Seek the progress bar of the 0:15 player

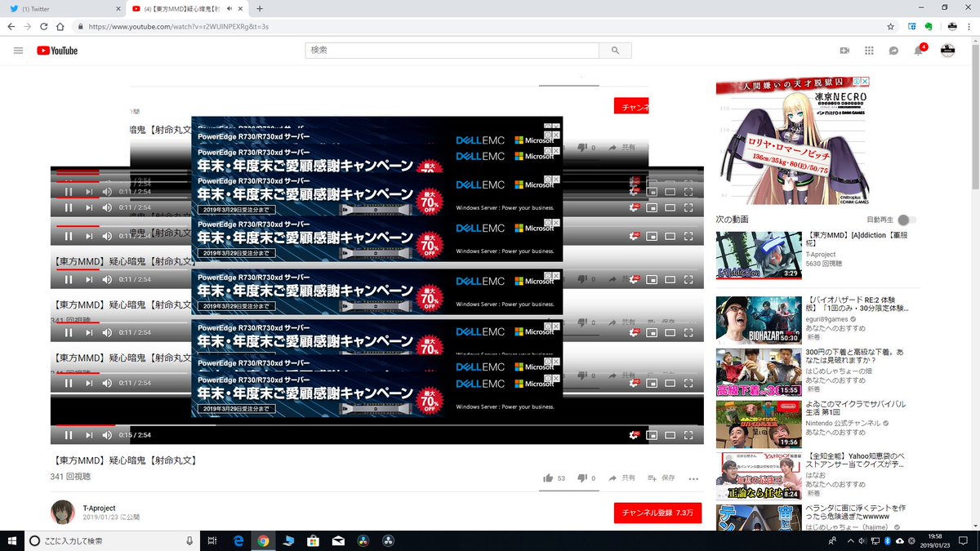[376, 424]
